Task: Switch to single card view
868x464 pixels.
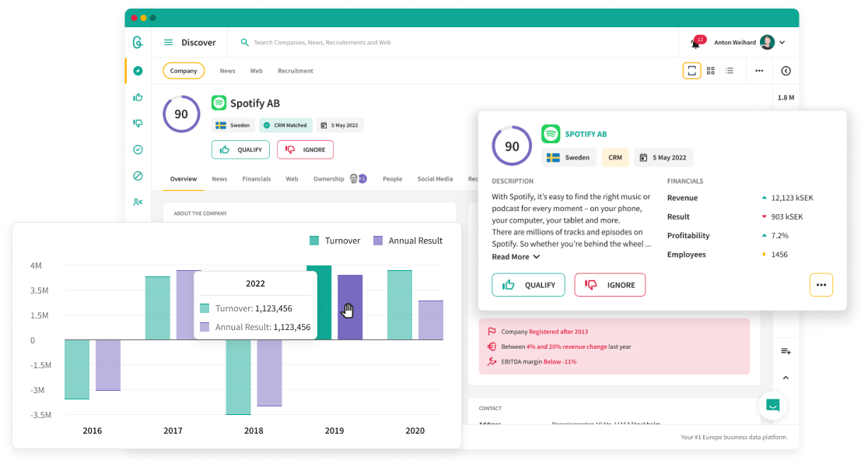Action: [692, 70]
